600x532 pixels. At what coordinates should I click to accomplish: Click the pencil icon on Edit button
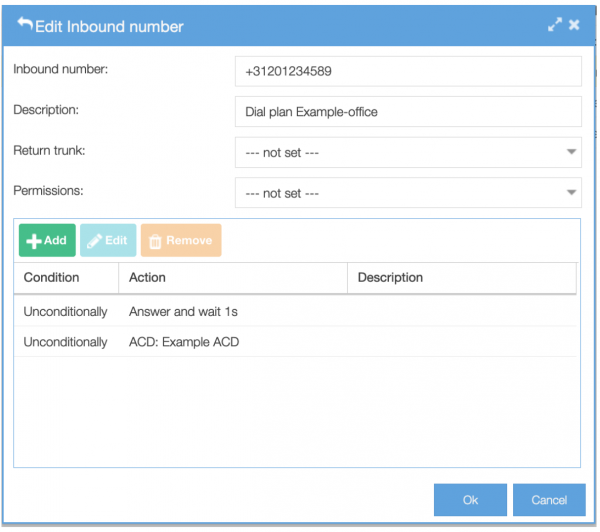[94, 241]
